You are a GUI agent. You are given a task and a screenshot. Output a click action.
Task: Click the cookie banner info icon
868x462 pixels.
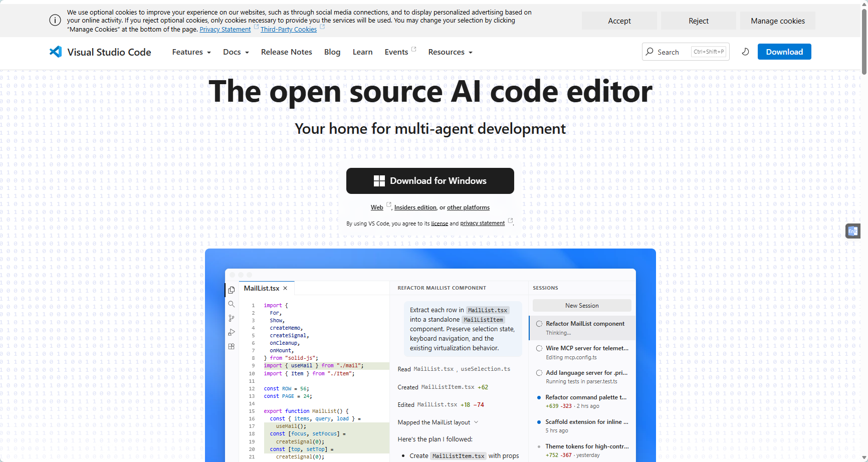pyautogui.click(x=55, y=20)
